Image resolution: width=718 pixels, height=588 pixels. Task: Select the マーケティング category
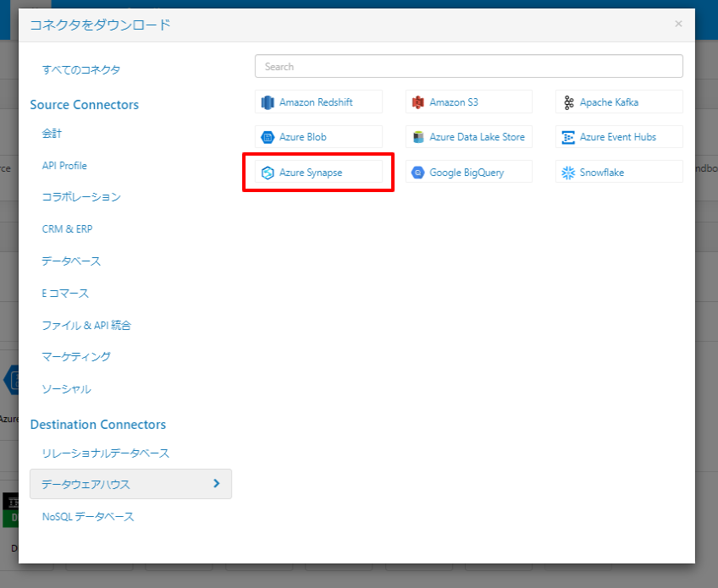pyautogui.click(x=76, y=356)
